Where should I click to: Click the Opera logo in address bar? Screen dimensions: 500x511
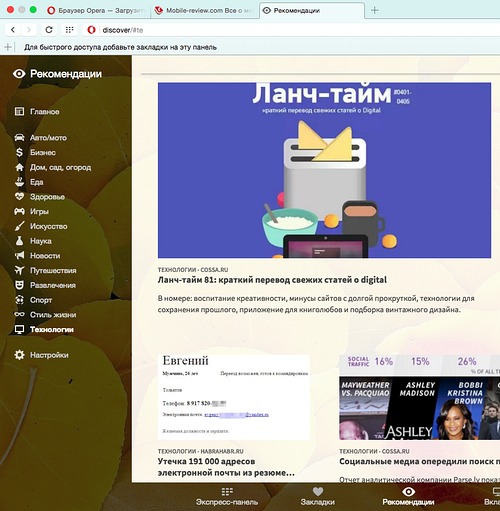pos(91,30)
